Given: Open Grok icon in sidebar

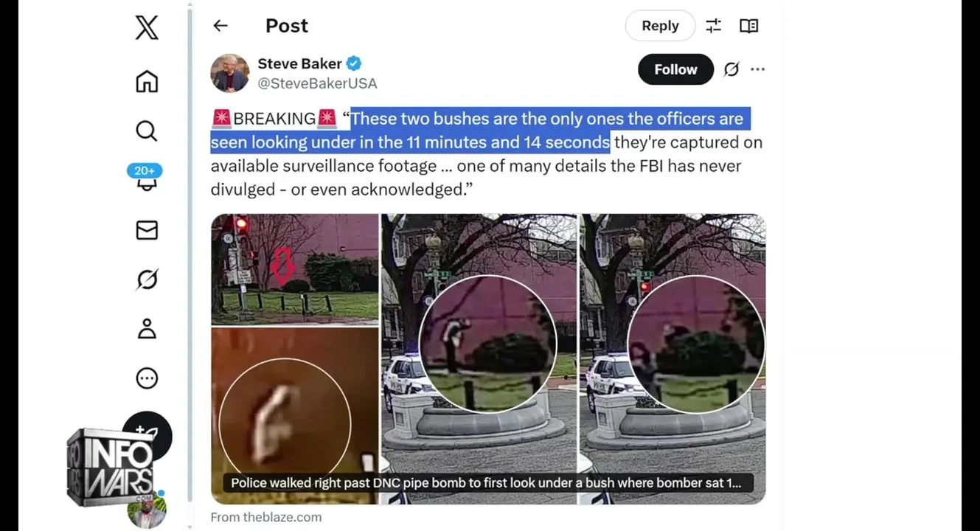Looking at the screenshot, I should tap(147, 280).
